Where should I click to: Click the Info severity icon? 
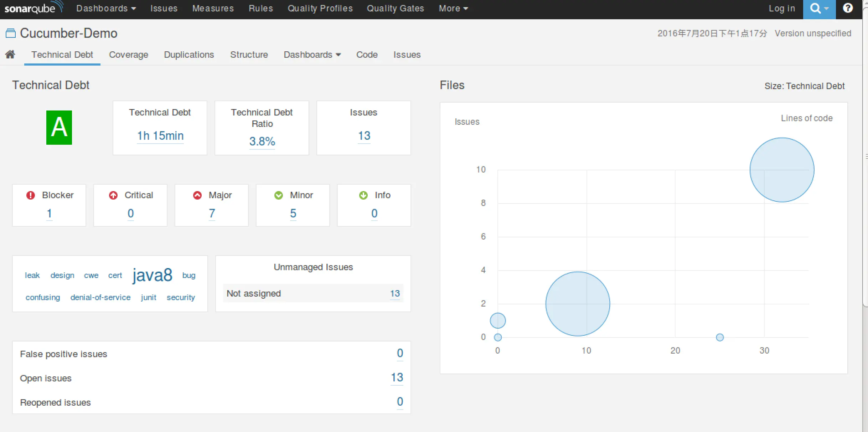click(x=363, y=195)
